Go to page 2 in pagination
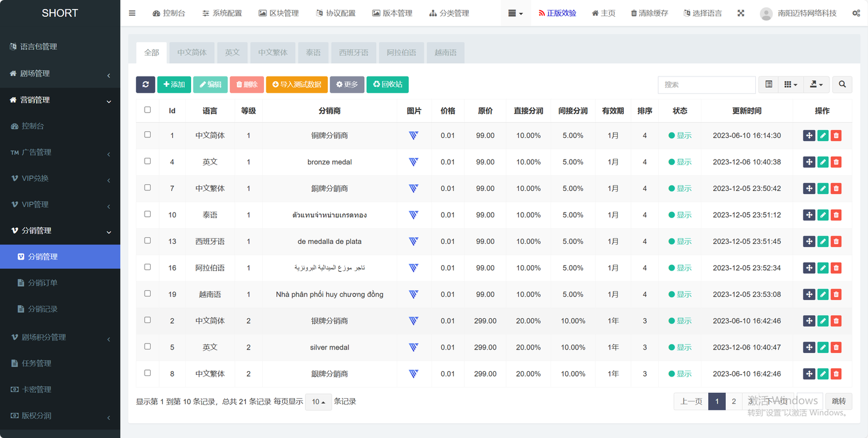Screen dimensions: 868x438 [734, 401]
